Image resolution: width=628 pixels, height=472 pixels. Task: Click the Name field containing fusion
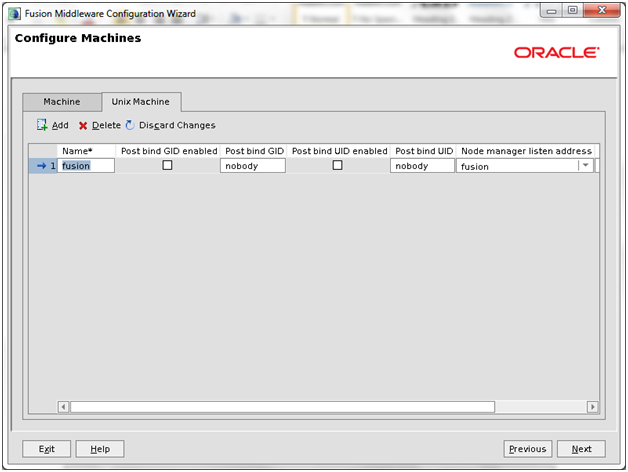[86, 166]
